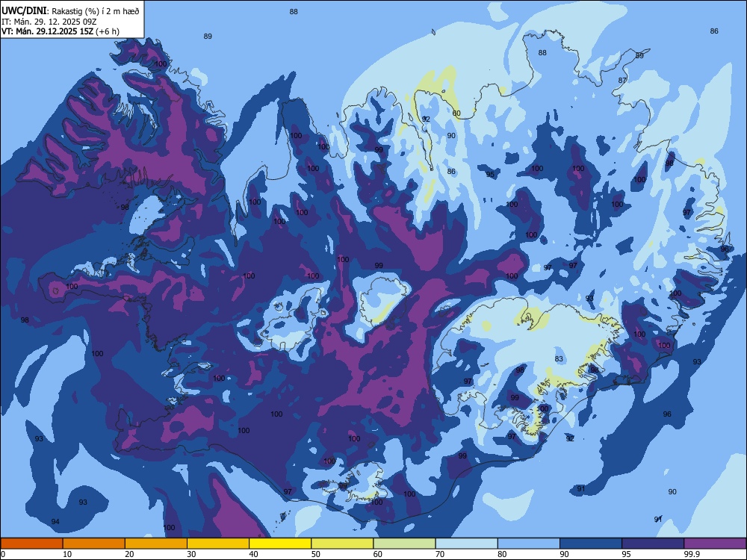Image resolution: width=747 pixels, height=560 pixels.
Task: Click the title 'UWC/DINI: Rakastig (%) í 2 m hæð'
Action: point(70,11)
